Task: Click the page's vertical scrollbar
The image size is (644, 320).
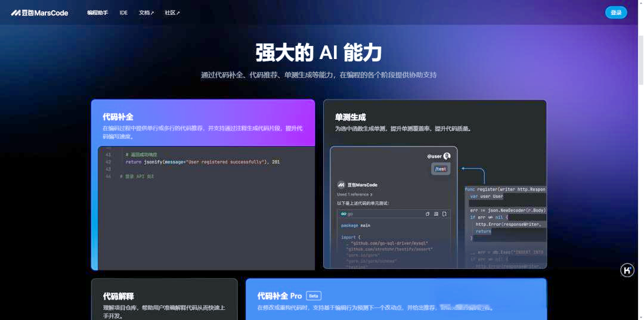Action: coord(641,119)
